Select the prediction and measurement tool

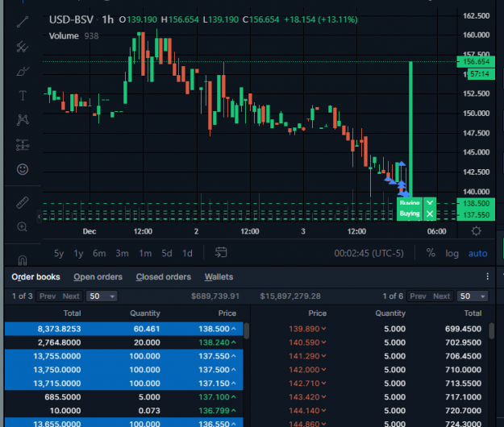(x=23, y=145)
